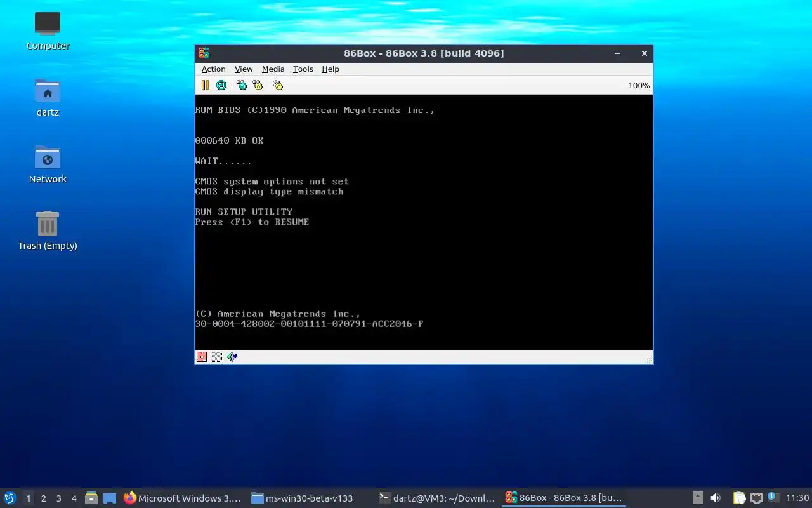
Task: Click the show desktop icon in taskbar
Action: pos(110,498)
